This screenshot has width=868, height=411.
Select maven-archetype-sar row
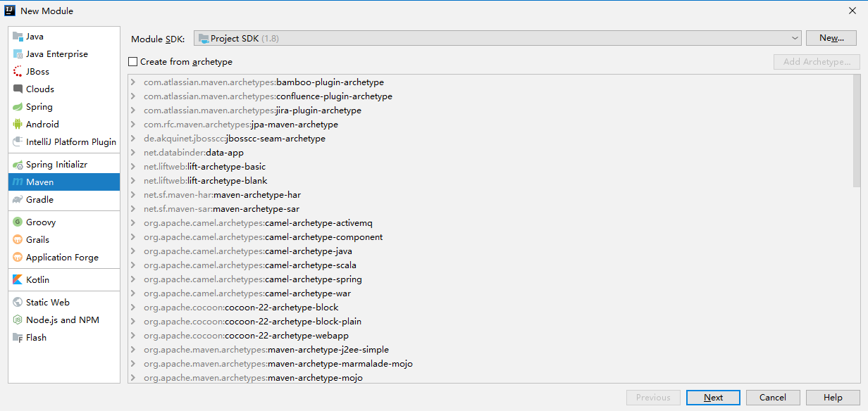(490, 209)
